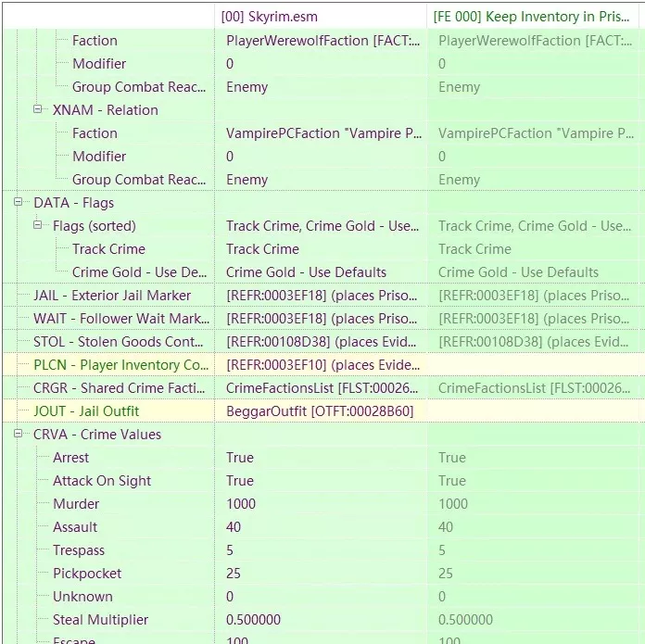This screenshot has width=645, height=644.
Task: Click Skyrim.esm VampirePCFaction value
Action: (x=323, y=133)
